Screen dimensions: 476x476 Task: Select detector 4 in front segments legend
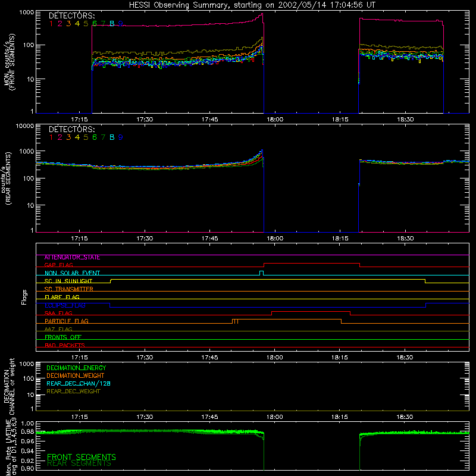point(77,24)
